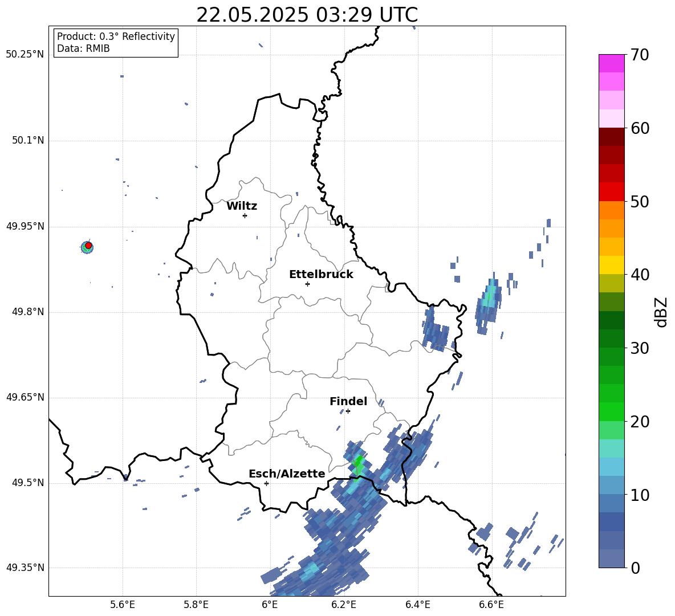Click the 49.95°N latitude label
The height and width of the screenshot is (616, 675).
tap(25, 226)
